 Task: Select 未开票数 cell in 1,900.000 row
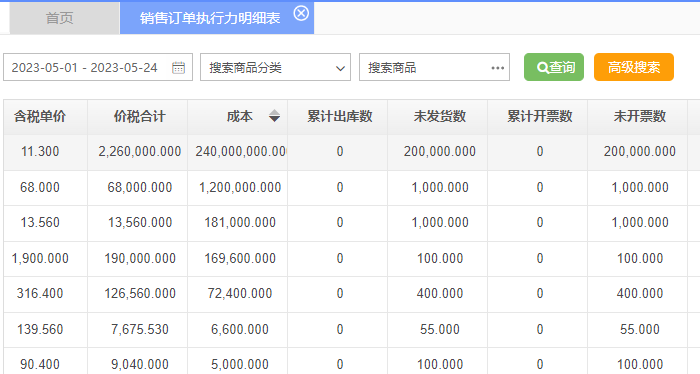(x=638, y=258)
